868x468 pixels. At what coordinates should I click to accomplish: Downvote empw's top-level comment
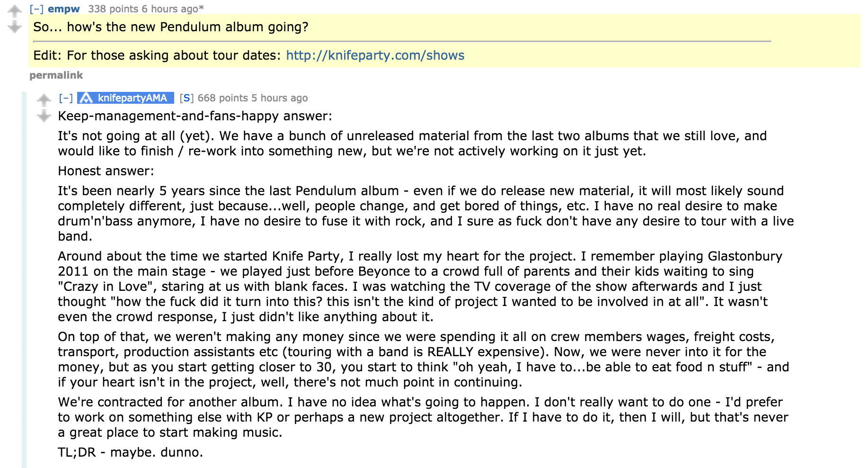(15, 27)
